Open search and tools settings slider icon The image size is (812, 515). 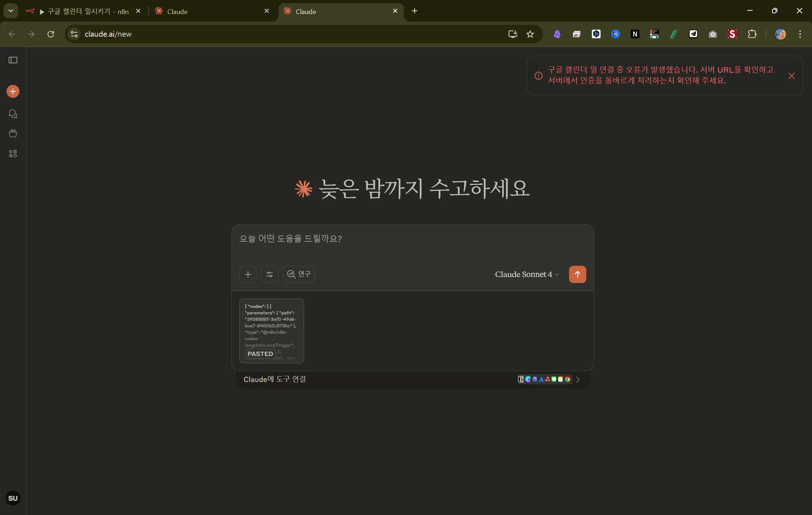pos(270,274)
